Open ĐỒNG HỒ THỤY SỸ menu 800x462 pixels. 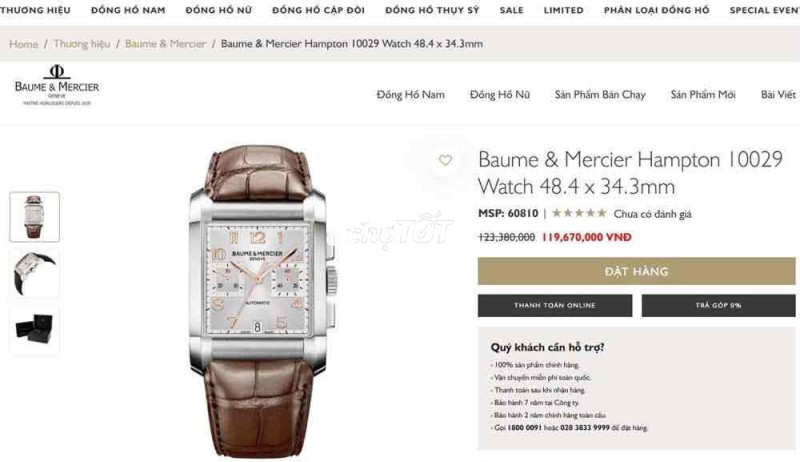432,10
